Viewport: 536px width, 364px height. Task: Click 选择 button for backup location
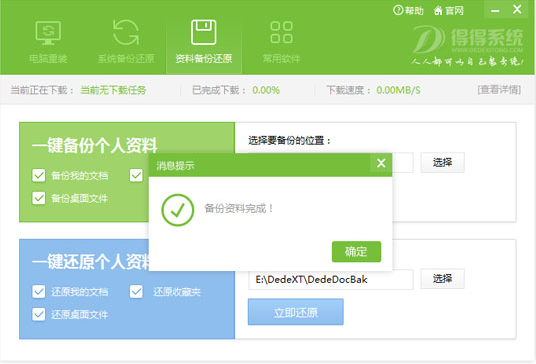click(442, 162)
